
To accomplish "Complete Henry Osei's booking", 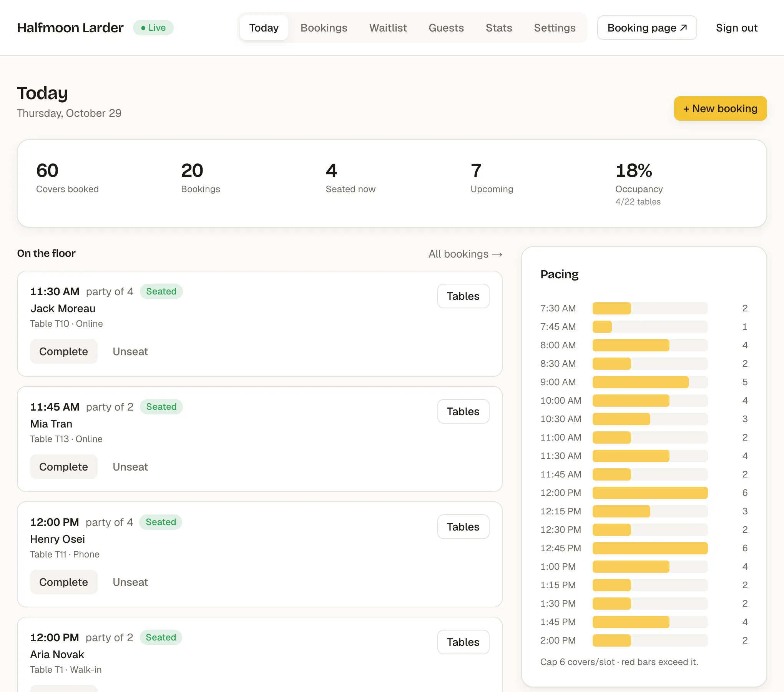I will (63, 582).
